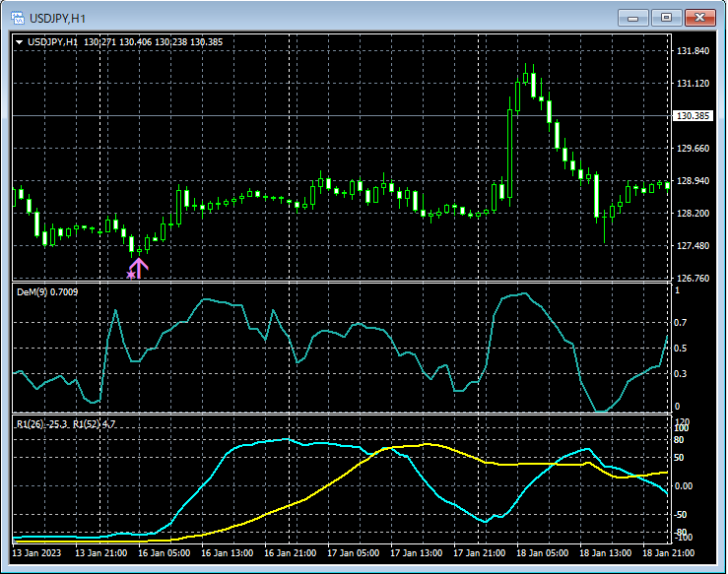Click the chart icon in the title bar

pos(16,18)
